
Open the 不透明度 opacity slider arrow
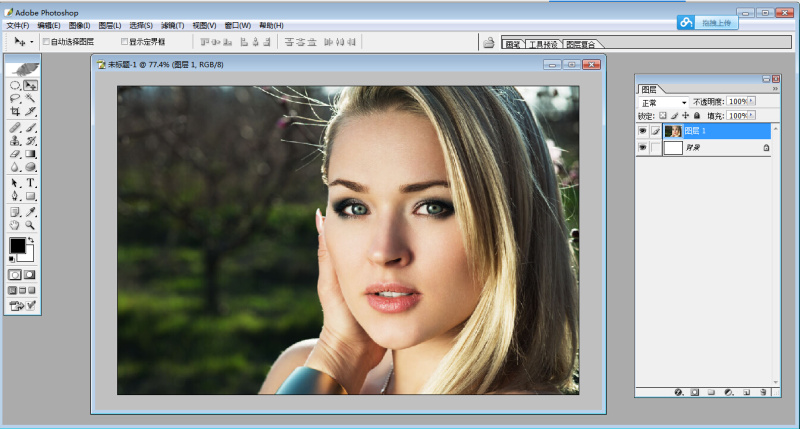point(751,101)
